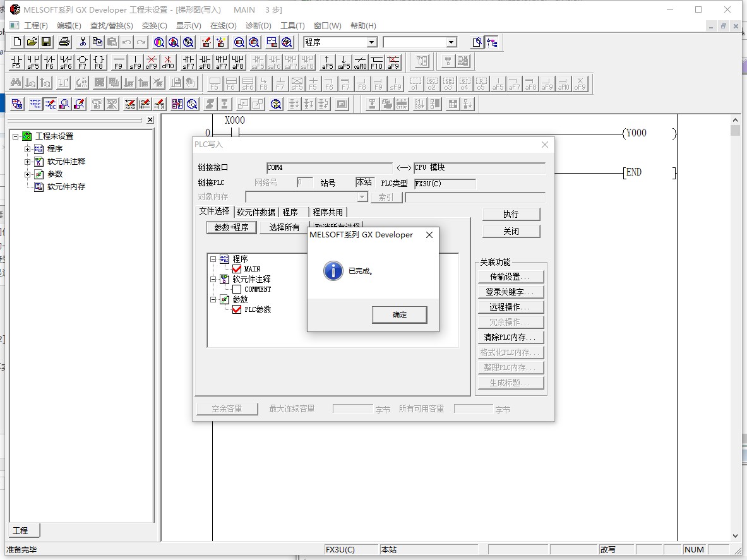Screen dimensions: 747x560
Task: Open a project with the folder icon
Action: tap(32, 42)
